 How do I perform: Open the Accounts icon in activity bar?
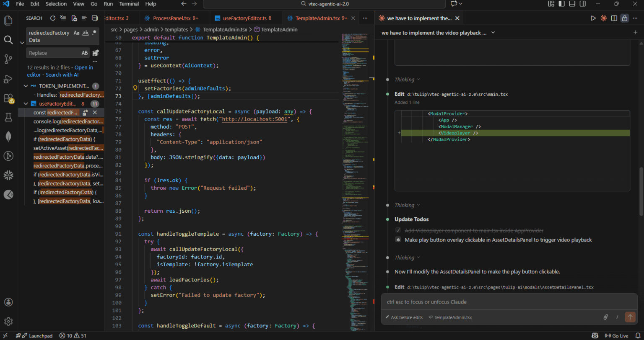pyautogui.click(x=8, y=302)
